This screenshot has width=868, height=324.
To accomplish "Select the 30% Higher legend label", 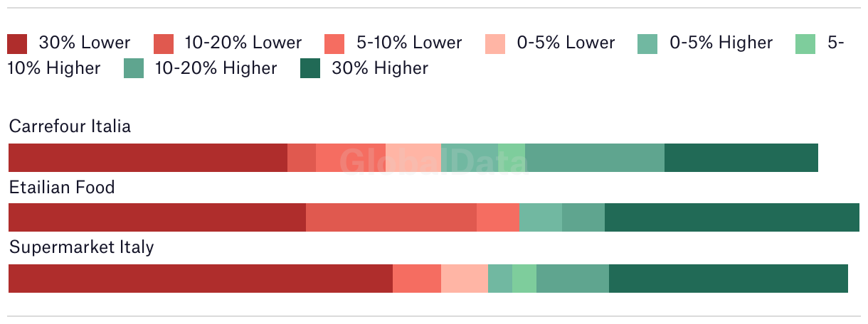I will click(x=380, y=68).
